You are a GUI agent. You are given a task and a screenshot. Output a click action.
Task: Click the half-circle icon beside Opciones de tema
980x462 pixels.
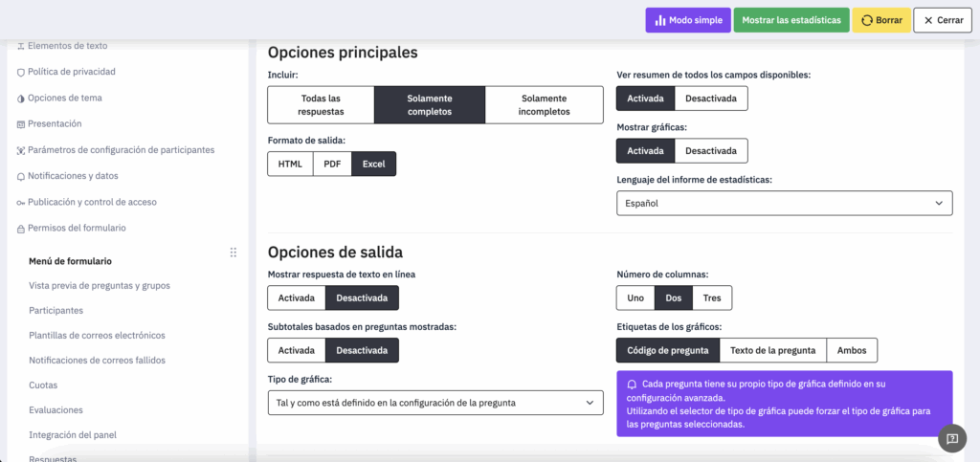tap(21, 98)
